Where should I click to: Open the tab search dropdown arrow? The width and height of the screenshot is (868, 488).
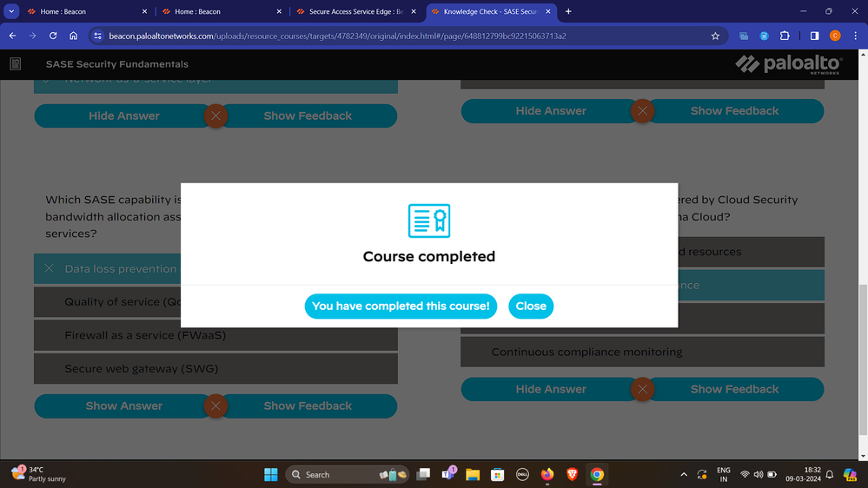click(11, 11)
